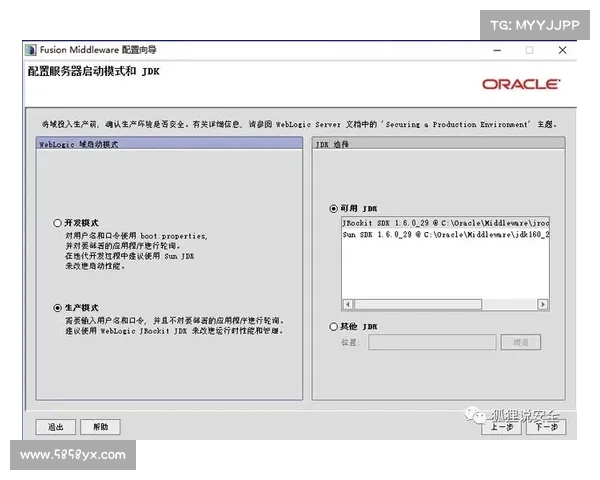Click the Fusion Middleware wizard title bar icon
This screenshot has width=600, height=480.
tap(31, 50)
